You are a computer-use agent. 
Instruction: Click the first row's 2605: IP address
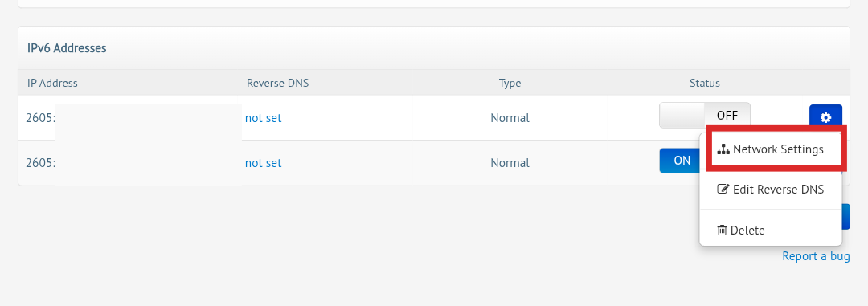pos(40,118)
